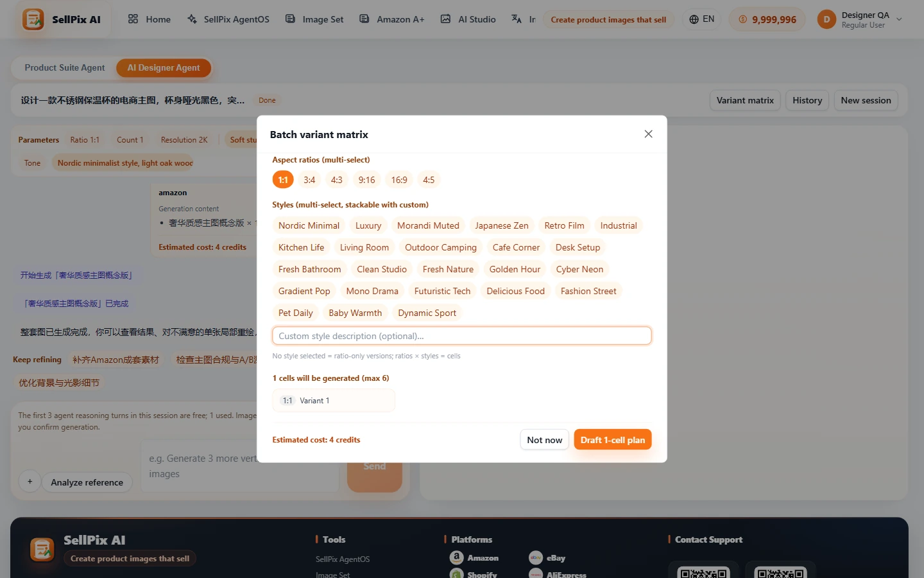
Task: Click the plus attachment button
Action: [30, 482]
